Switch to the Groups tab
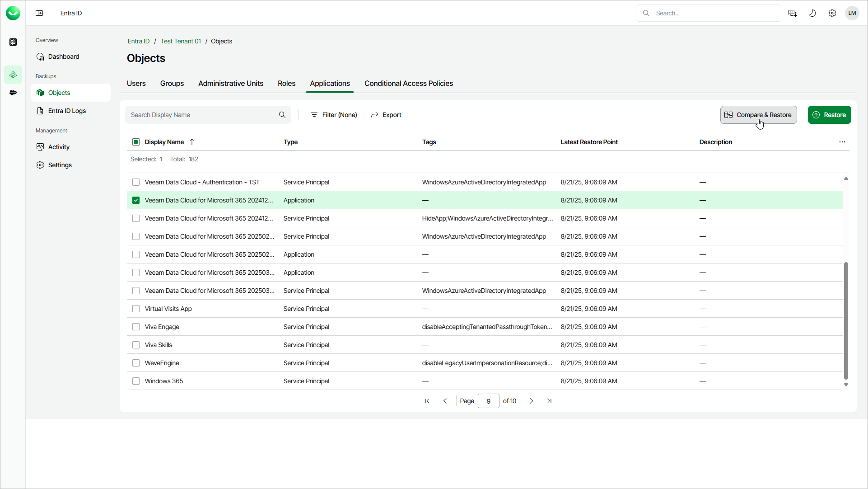 pyautogui.click(x=172, y=84)
